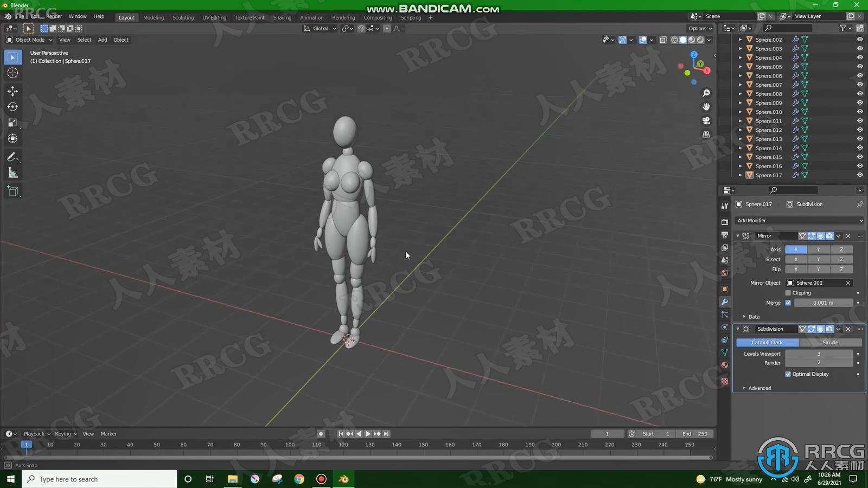868x488 pixels.
Task: Clear the Mirror Object Sphere.002 field
Action: pyautogui.click(x=848, y=283)
